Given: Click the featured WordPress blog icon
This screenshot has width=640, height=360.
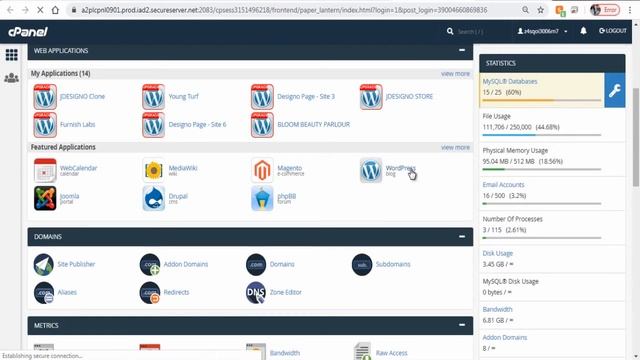Looking at the screenshot, I should tap(371, 170).
